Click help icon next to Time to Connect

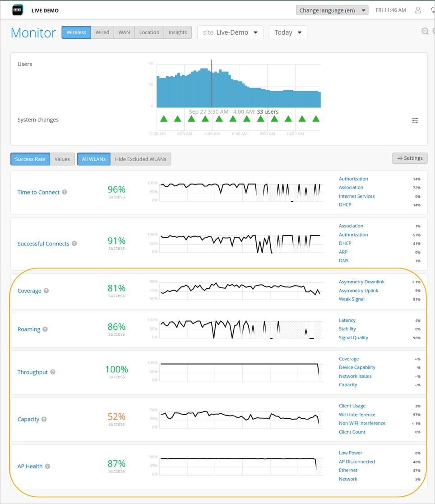click(64, 192)
